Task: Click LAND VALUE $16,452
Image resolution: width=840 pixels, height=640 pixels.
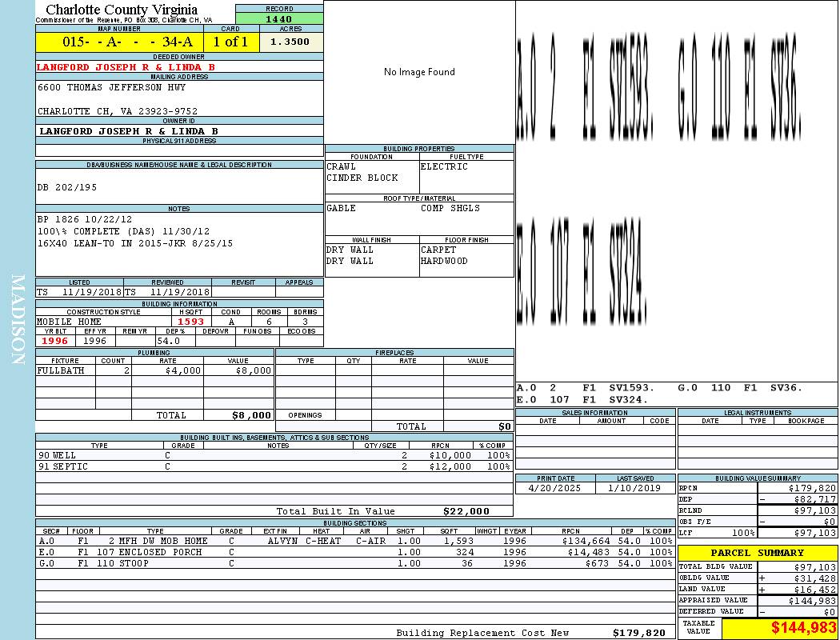Action: click(x=814, y=590)
